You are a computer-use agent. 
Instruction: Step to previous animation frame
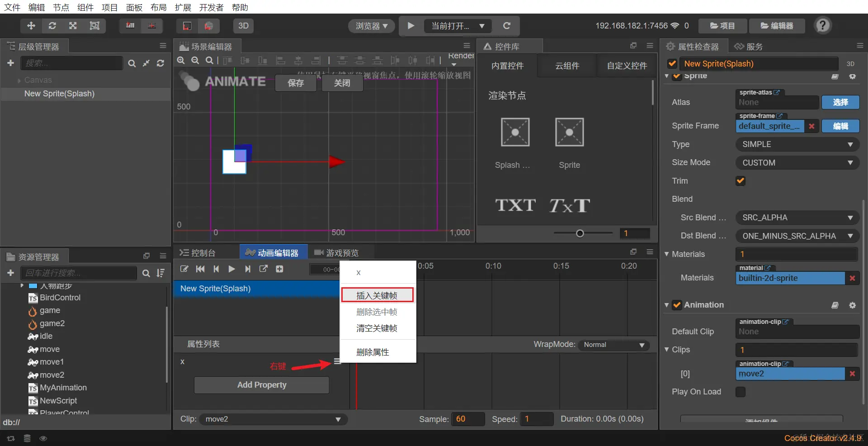[x=216, y=269]
